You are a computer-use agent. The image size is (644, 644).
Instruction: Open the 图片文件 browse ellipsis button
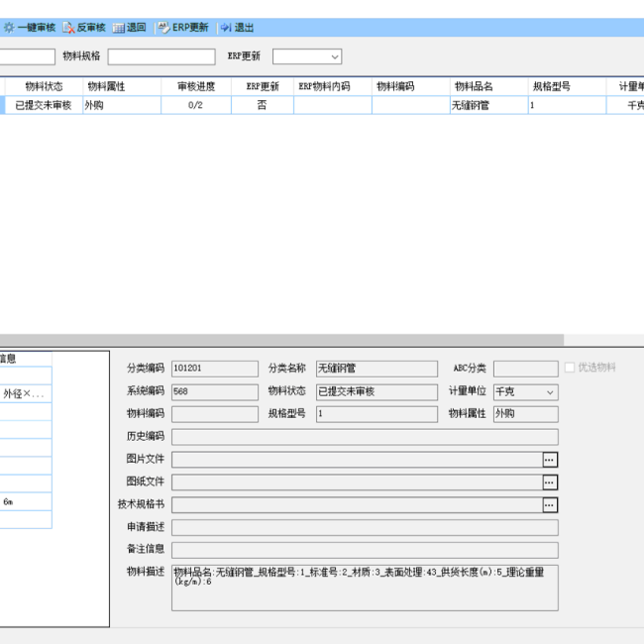pyautogui.click(x=550, y=460)
